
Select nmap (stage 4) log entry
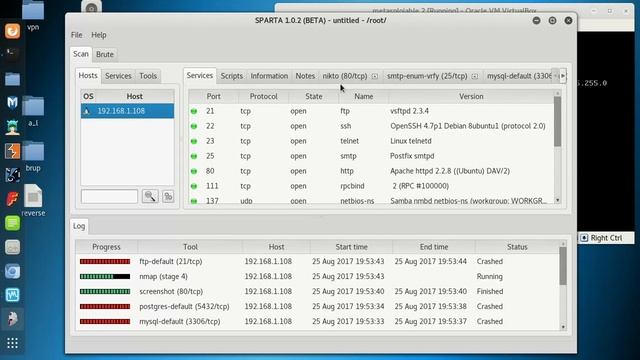point(318,276)
